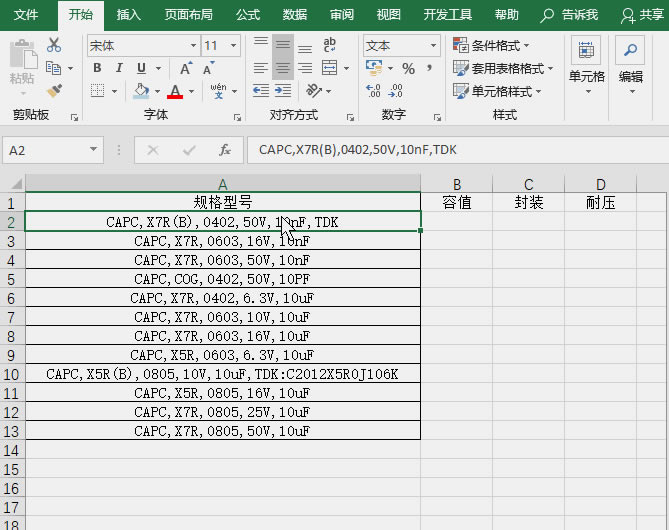This screenshot has width=669, height=530.
Task: Open the 宋体 font name dropdown
Action: pos(193,45)
